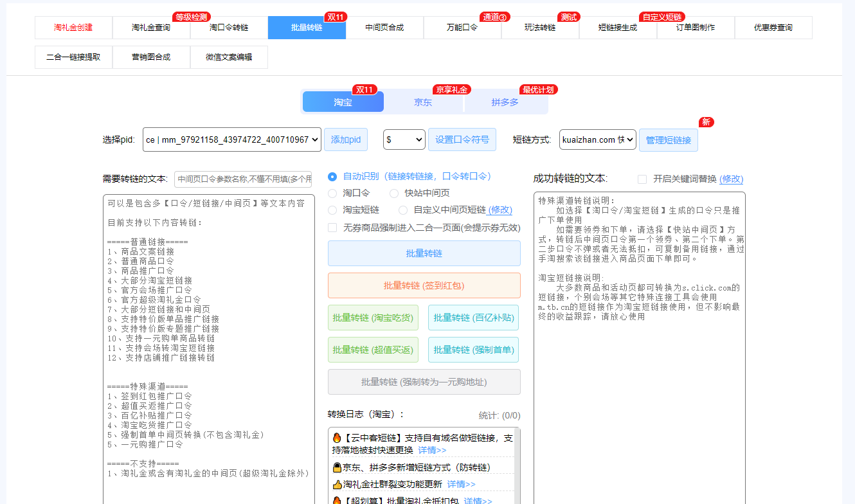855x504 pixels.
Task: Focus the 中间页口令参数名称 input field
Action: (243, 179)
